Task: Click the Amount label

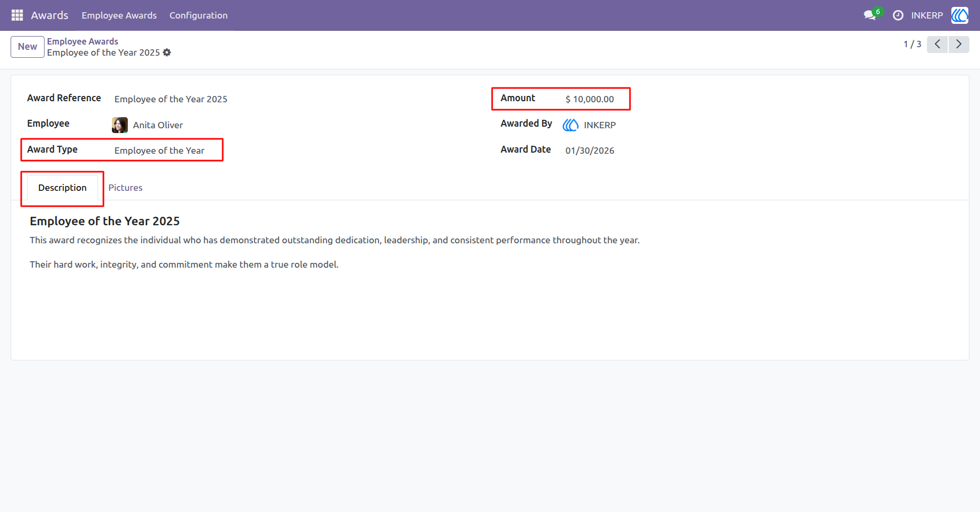Action: (518, 98)
